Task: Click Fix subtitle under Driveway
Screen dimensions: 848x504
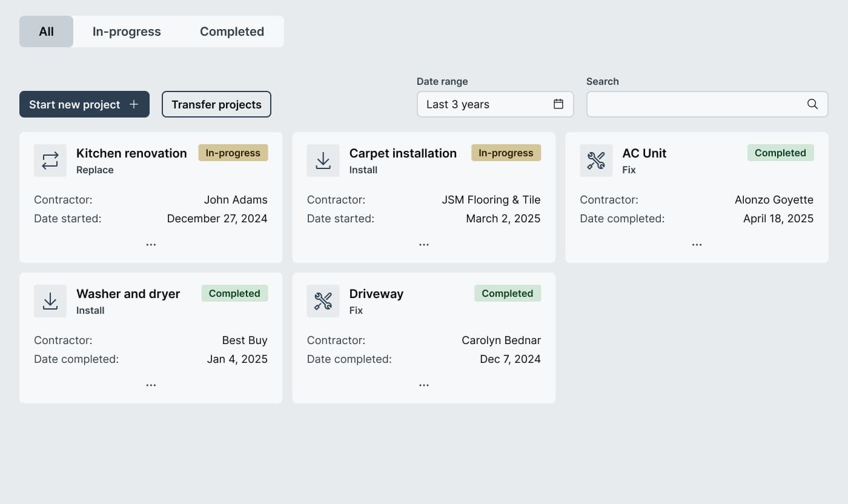Action: pos(356,311)
